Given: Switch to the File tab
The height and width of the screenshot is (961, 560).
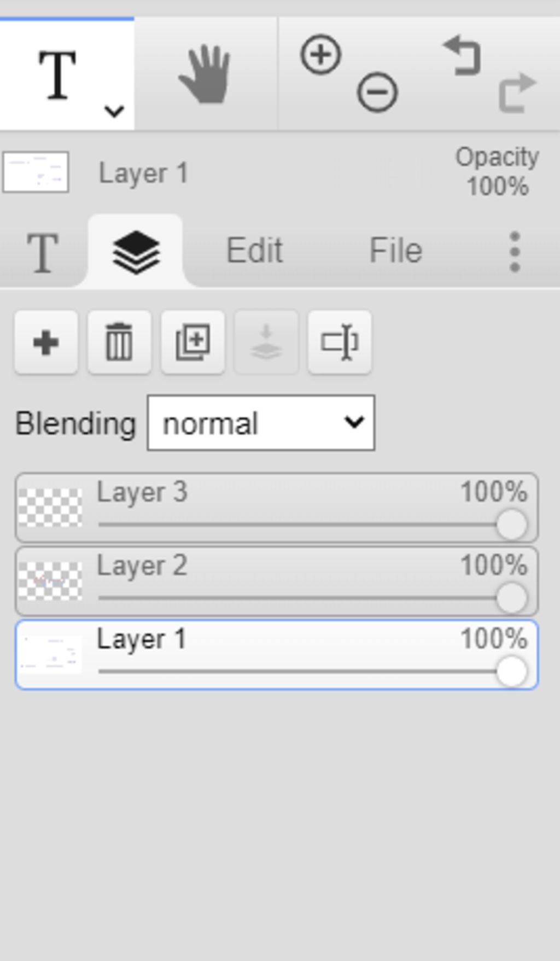Looking at the screenshot, I should click(x=396, y=251).
